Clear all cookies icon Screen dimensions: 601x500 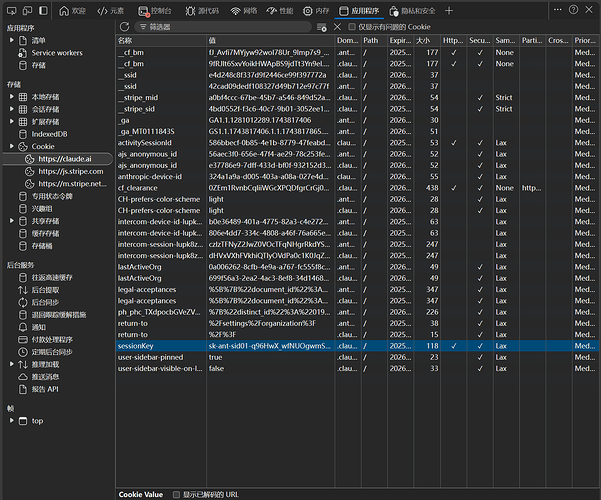322,27
